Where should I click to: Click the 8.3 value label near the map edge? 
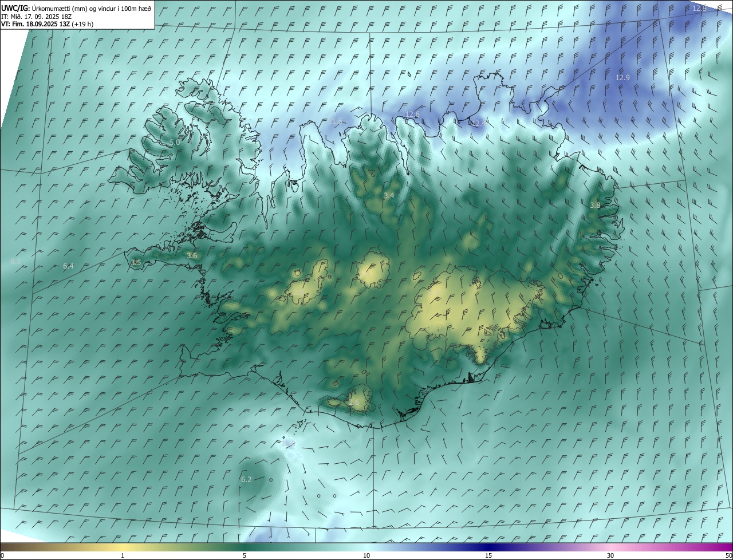point(16,262)
